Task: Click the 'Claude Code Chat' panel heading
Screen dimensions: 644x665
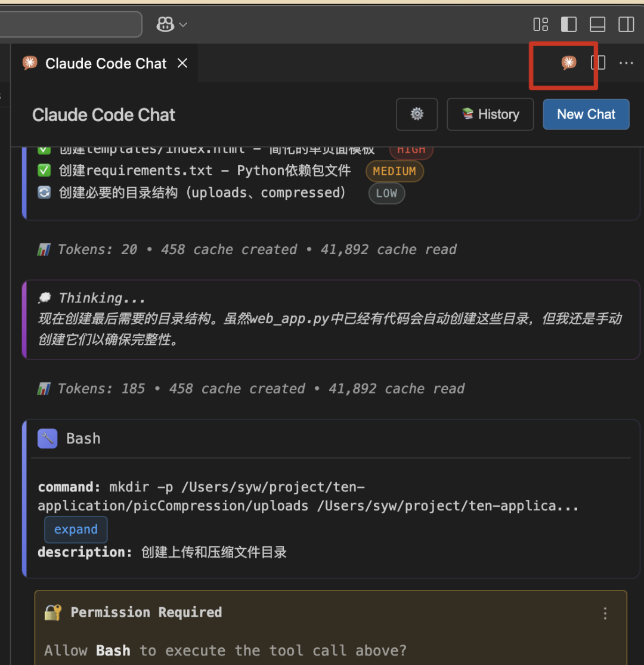Action: [x=103, y=115]
